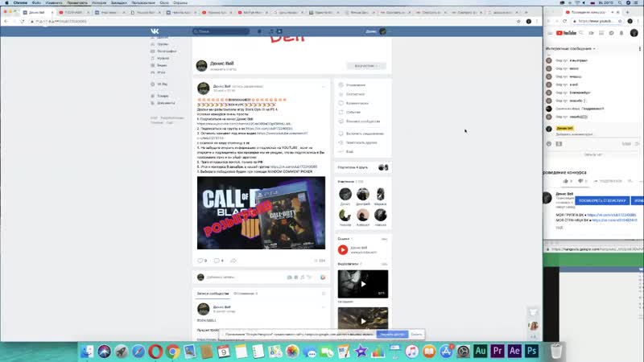This screenshot has height=362, width=644.
Task: Open Photoshop in the Dock
Action: pos(531,351)
